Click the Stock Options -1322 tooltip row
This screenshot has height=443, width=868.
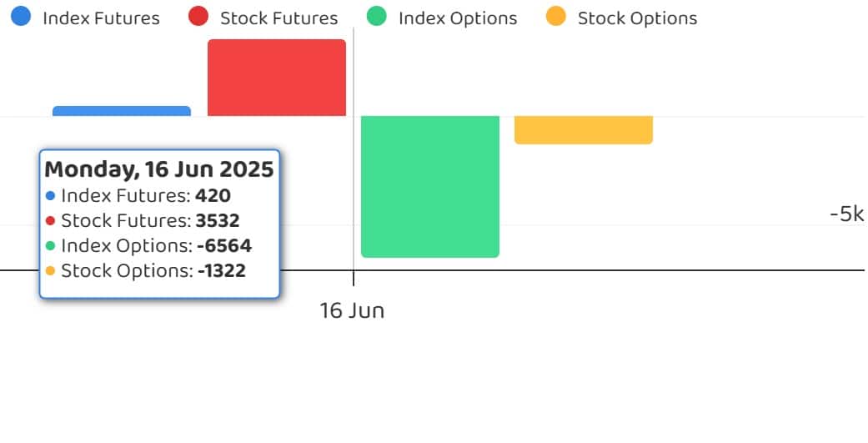pyautogui.click(x=146, y=270)
